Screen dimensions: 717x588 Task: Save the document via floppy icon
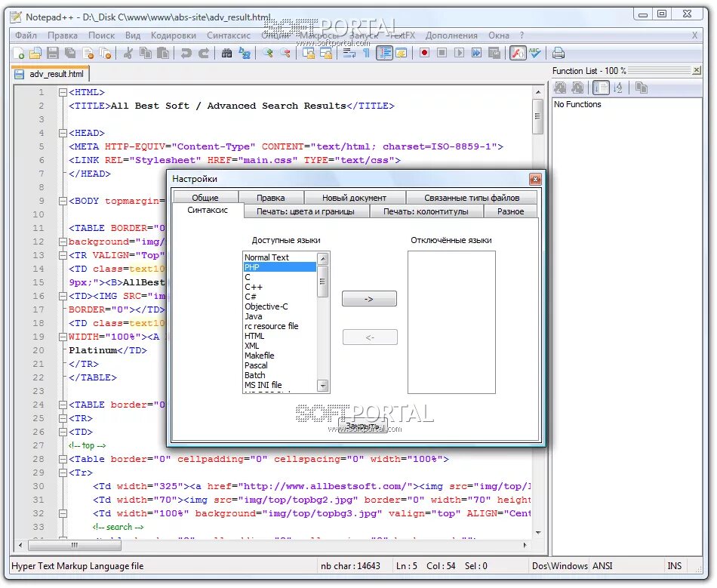(53, 53)
